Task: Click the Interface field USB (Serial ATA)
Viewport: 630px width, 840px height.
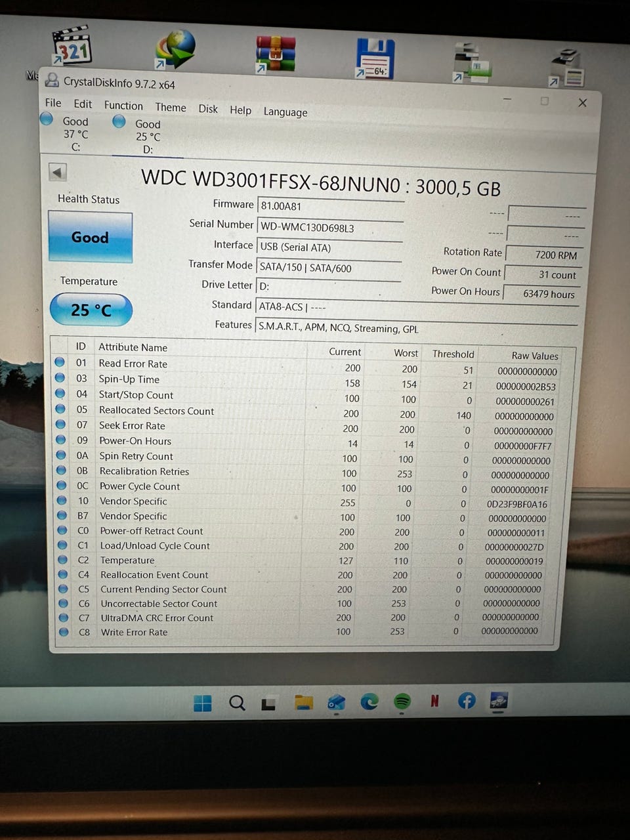Action: (329, 247)
